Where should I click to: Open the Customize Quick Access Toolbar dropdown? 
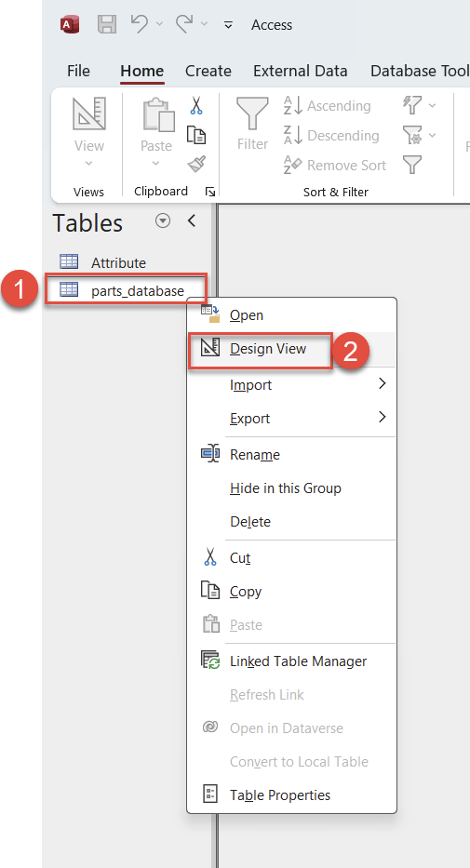(x=228, y=25)
